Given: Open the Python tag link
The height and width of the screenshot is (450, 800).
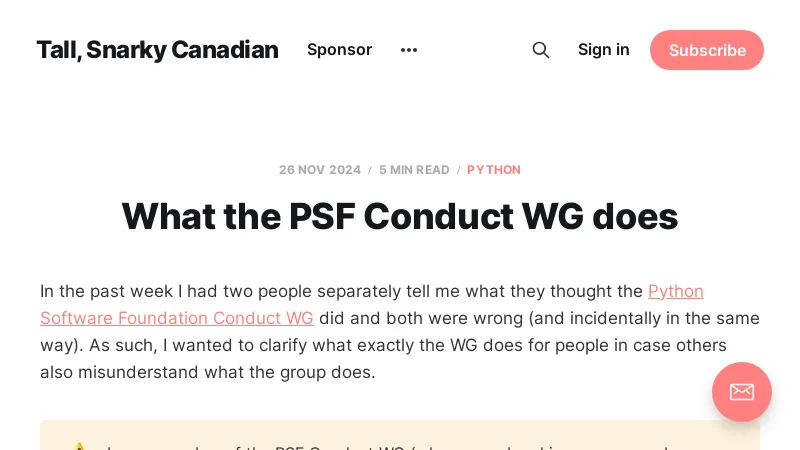Looking at the screenshot, I should [494, 170].
